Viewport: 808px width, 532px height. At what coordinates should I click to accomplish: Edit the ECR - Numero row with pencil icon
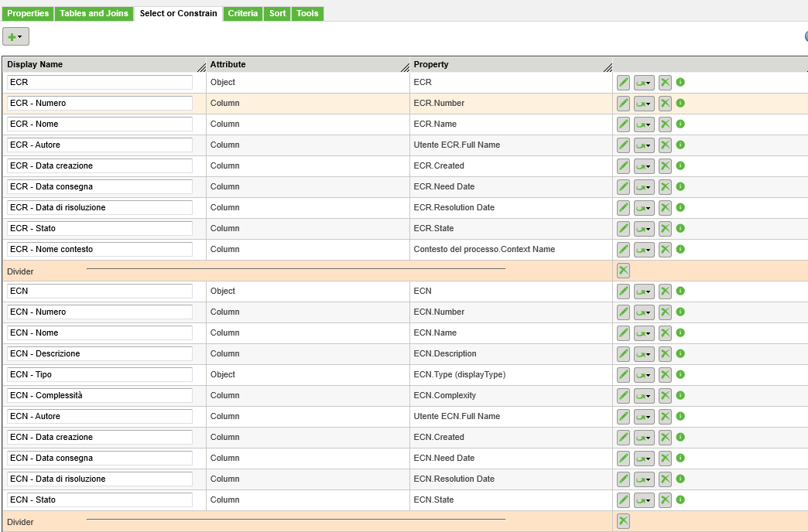pos(623,103)
